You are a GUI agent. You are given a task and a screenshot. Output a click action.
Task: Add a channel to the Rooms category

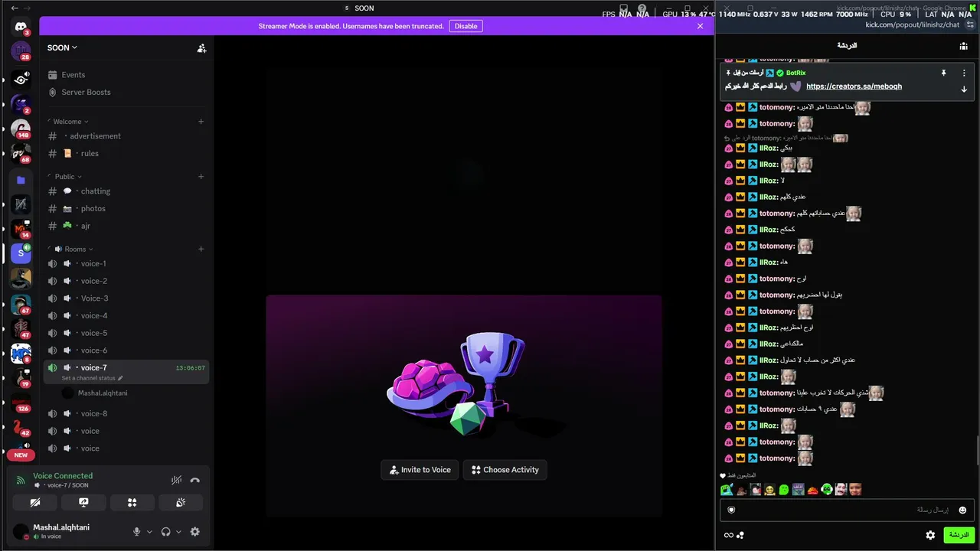click(201, 249)
